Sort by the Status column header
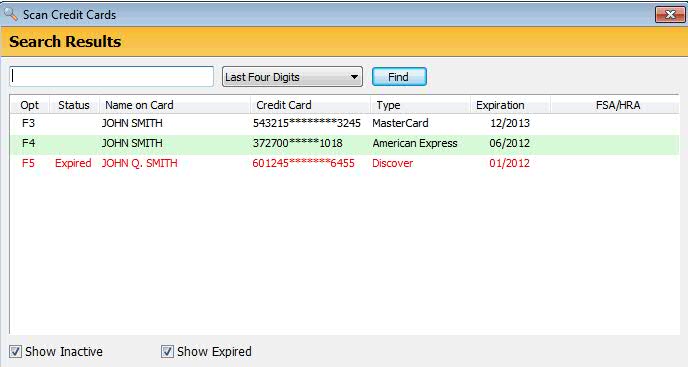 pyautogui.click(x=74, y=105)
